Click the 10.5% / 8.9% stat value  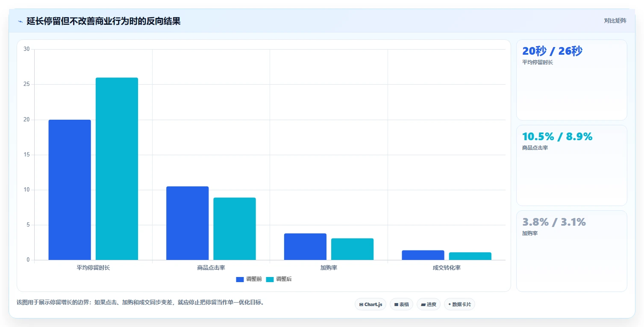pos(557,137)
